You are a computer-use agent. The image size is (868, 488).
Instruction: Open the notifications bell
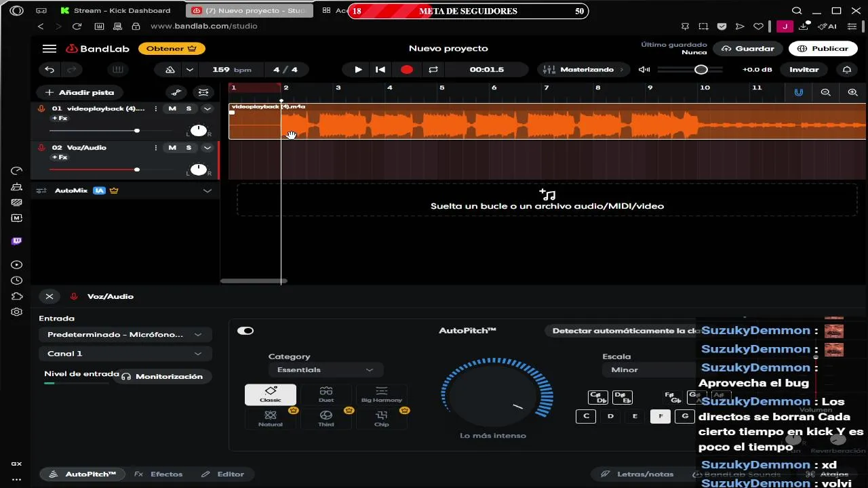coord(847,70)
